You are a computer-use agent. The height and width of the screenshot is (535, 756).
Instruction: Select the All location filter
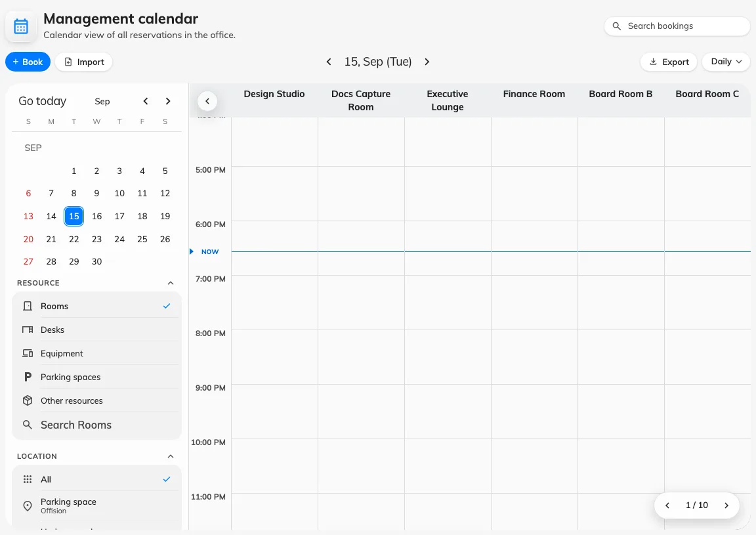point(96,479)
